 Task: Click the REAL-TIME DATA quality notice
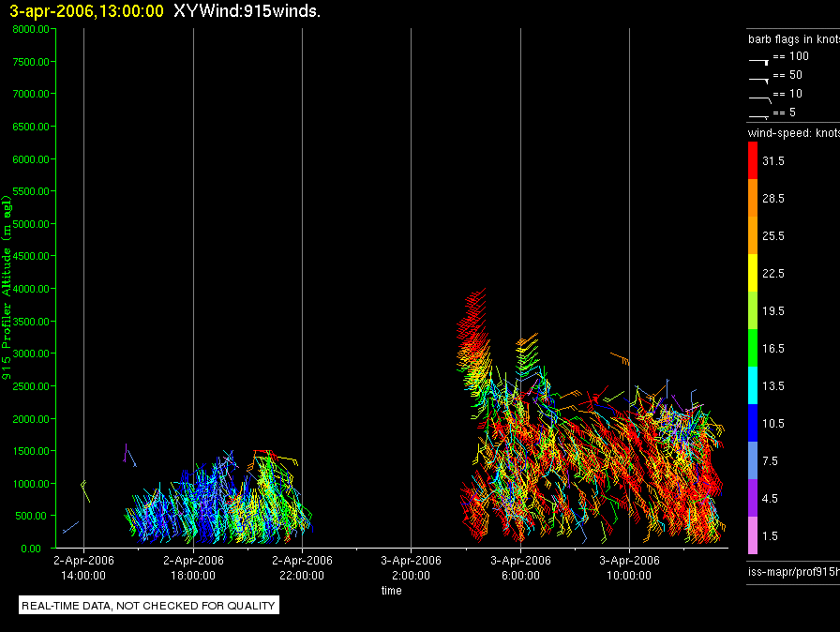pos(148,605)
